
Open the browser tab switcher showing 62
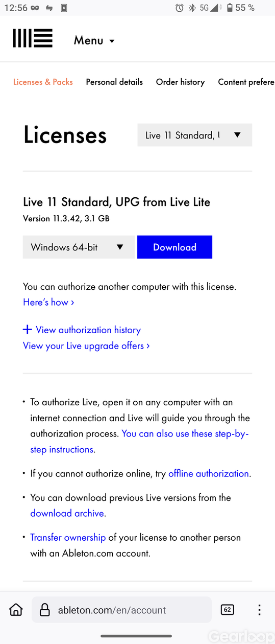227,609
